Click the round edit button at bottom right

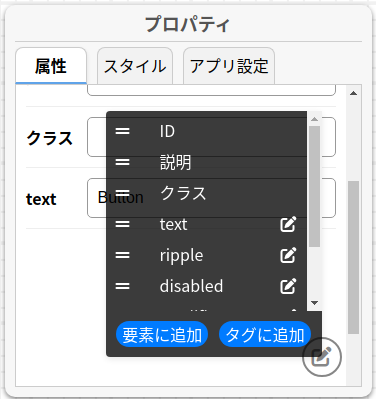point(322,357)
